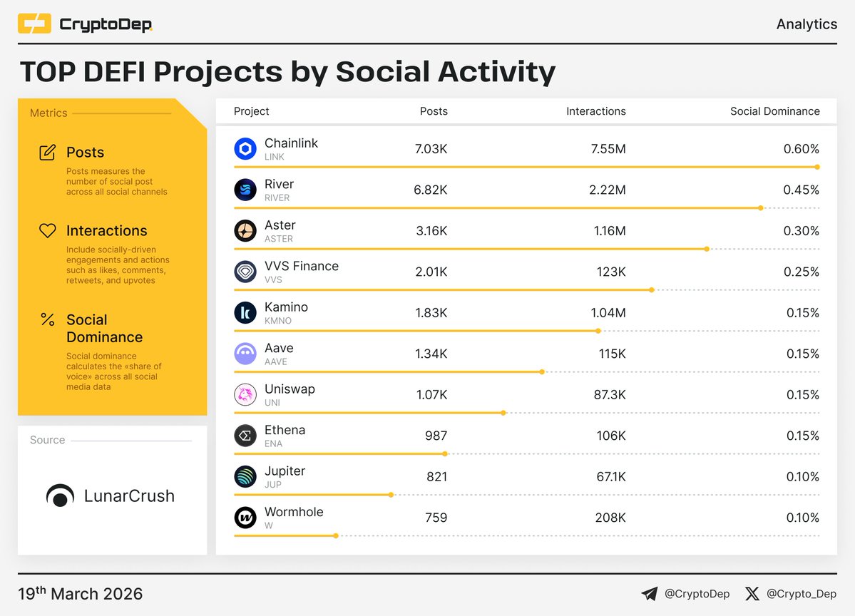Select the Aster project icon
The image size is (855, 616).
coord(244,230)
